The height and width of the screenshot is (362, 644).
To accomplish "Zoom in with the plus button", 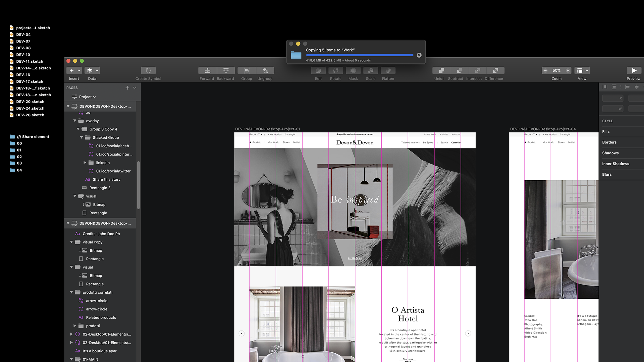I will [x=568, y=70].
